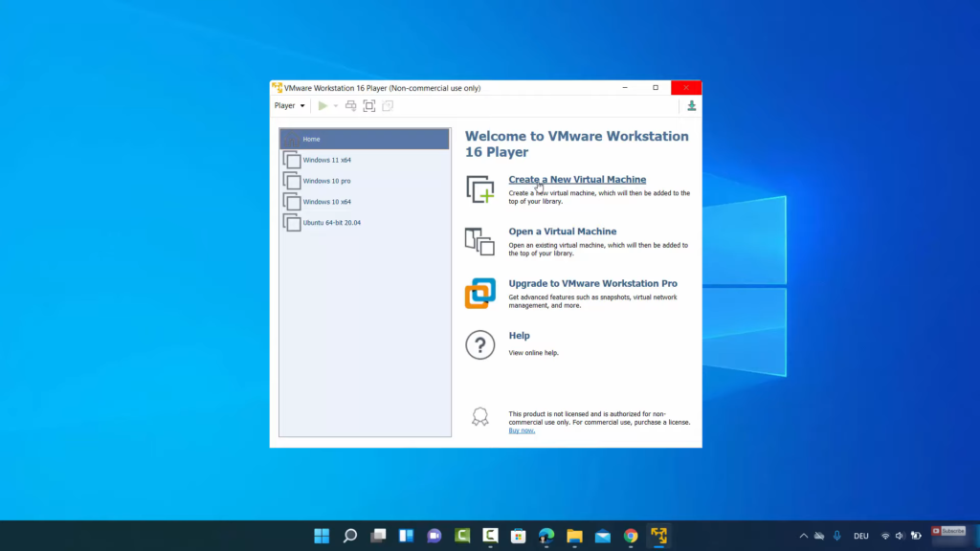
Task: Click the Create a New Virtual Machine icon
Action: [x=480, y=188]
